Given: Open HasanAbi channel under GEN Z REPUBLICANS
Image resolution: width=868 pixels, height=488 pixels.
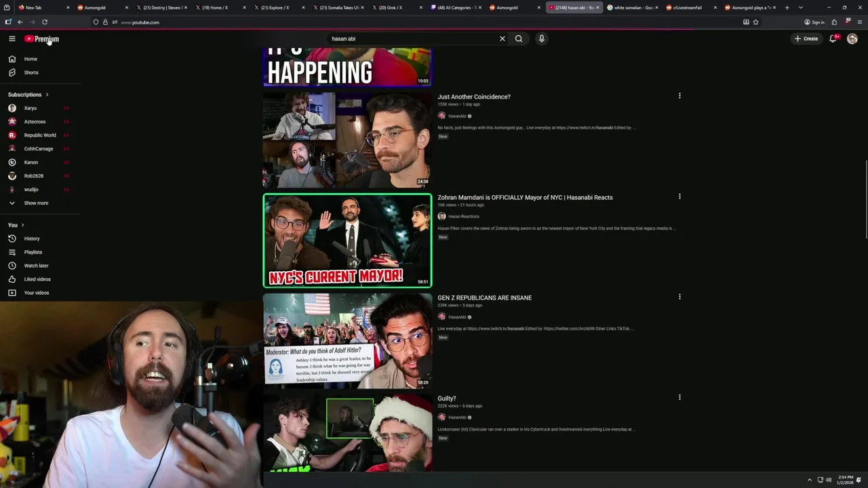Looking at the screenshot, I should coord(457,317).
